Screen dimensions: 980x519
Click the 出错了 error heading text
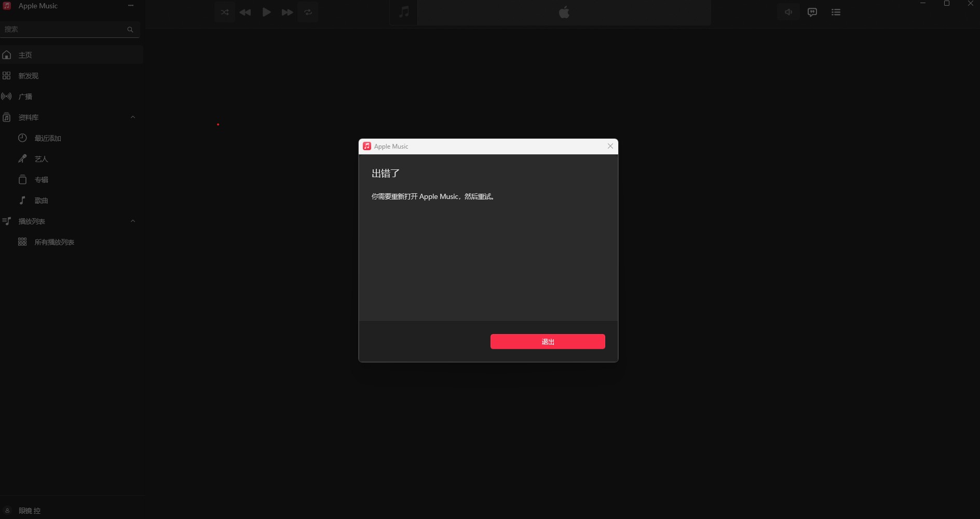tap(386, 173)
